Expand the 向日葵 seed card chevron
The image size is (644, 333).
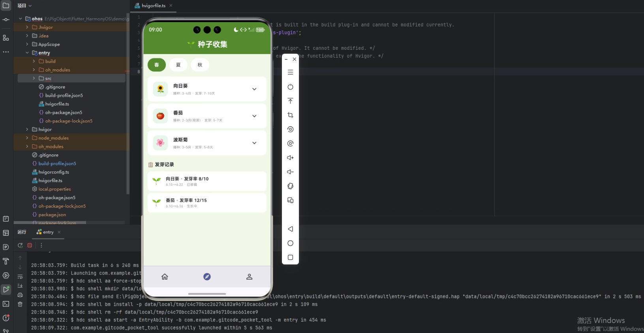click(x=254, y=89)
